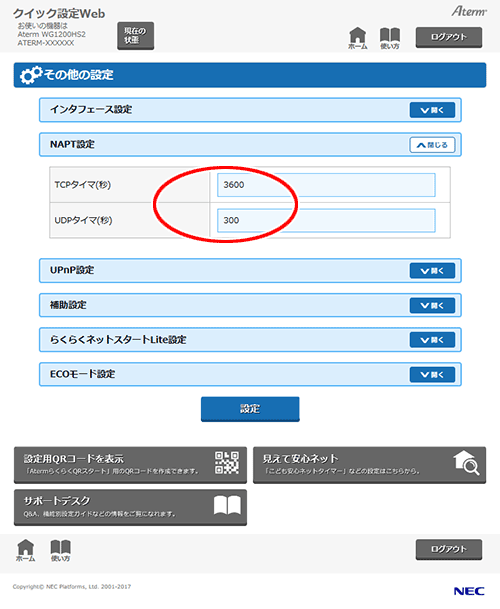This screenshot has width=500, height=609.
Task: Click the house magnifier icon in 見えて安心ネット
Action: click(466, 463)
